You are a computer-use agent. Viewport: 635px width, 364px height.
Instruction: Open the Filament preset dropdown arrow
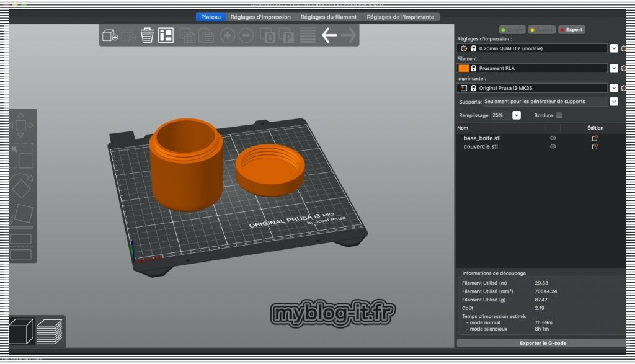(x=613, y=68)
